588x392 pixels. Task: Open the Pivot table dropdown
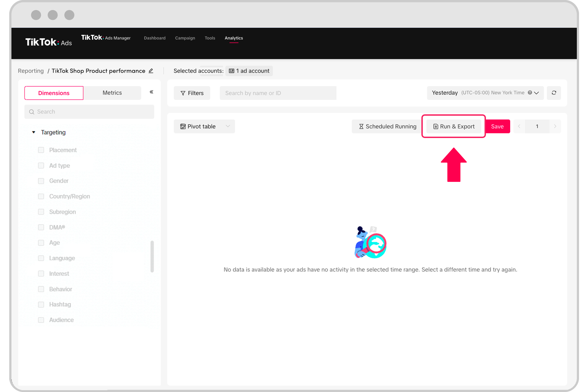click(x=204, y=126)
